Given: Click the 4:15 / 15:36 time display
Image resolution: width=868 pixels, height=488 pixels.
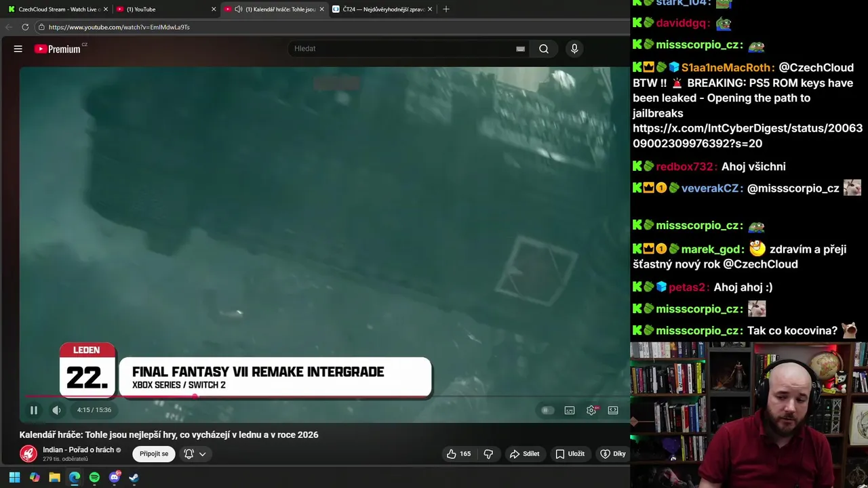Looking at the screenshot, I should coord(94,410).
